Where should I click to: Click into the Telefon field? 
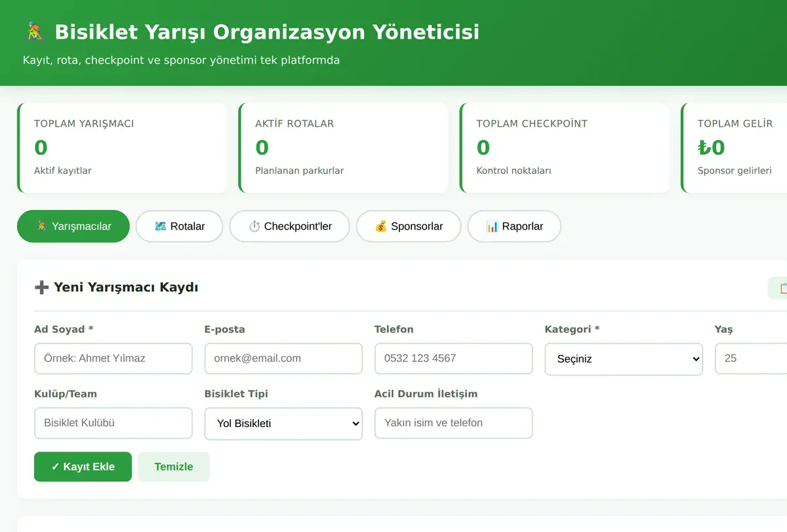click(454, 359)
